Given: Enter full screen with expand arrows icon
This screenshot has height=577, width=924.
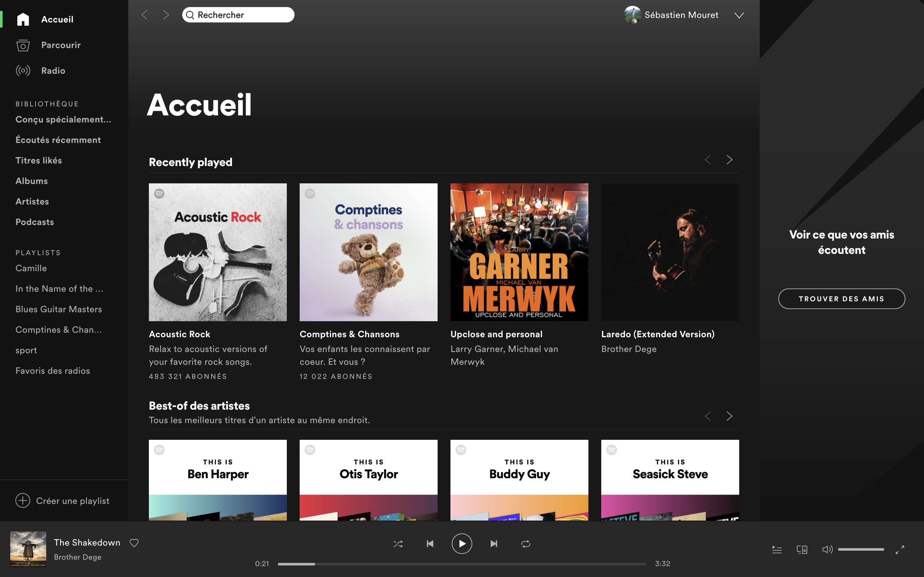Looking at the screenshot, I should pos(900,549).
